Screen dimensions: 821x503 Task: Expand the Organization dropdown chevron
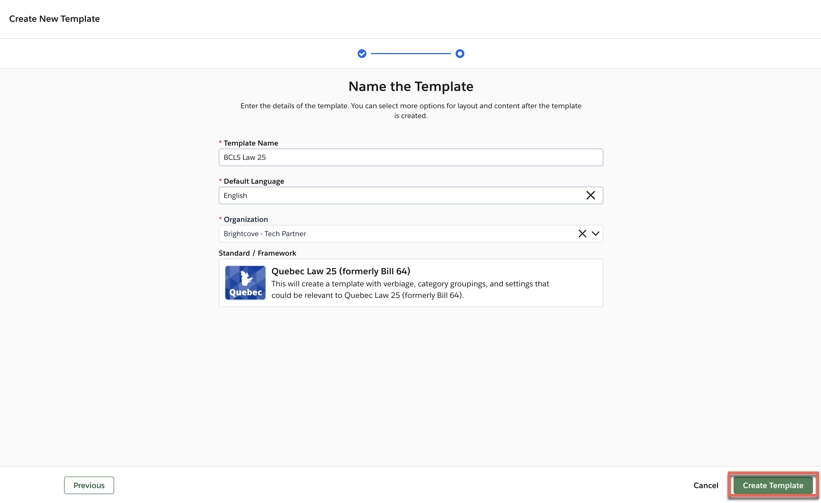[596, 234]
